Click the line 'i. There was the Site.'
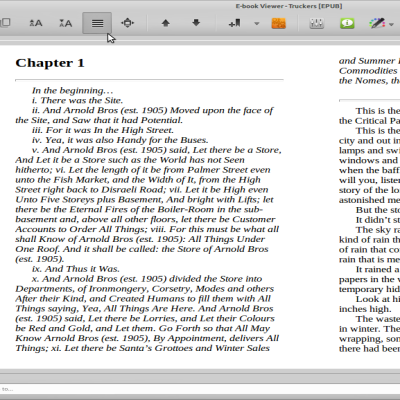 (77, 100)
